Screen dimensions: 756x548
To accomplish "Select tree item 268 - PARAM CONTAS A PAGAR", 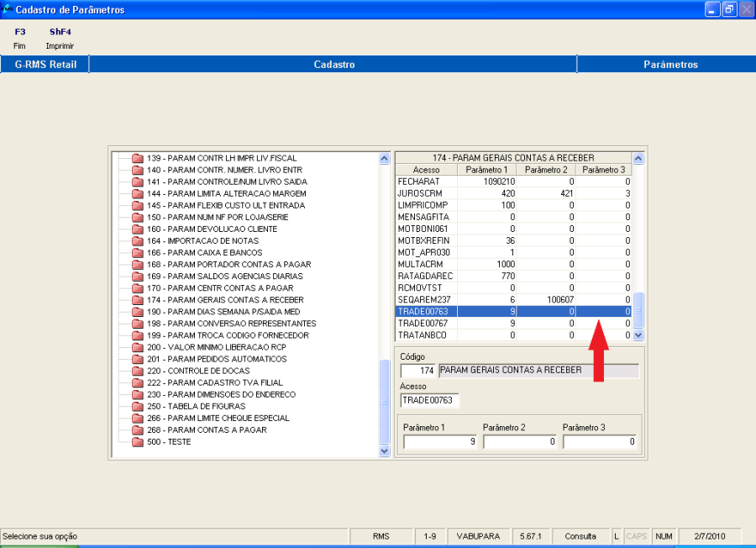I will click(207, 429).
